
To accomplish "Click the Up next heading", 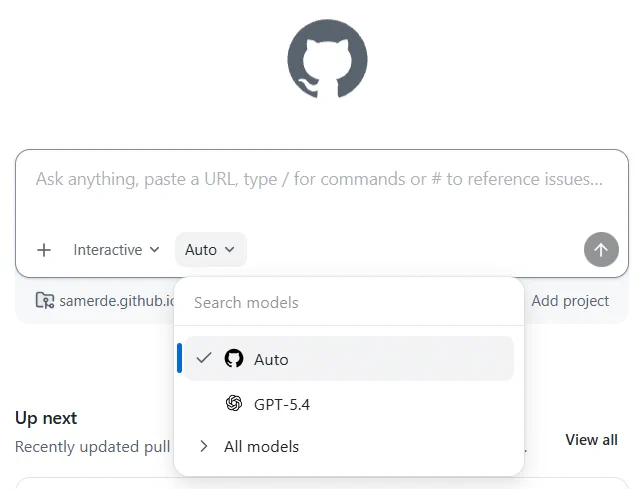I will pyautogui.click(x=46, y=418).
